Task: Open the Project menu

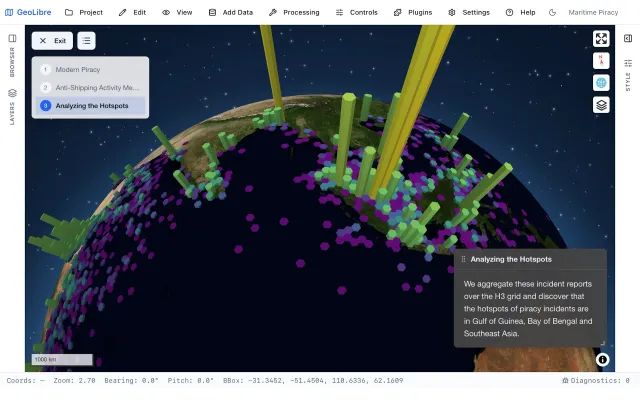Action: [84, 12]
